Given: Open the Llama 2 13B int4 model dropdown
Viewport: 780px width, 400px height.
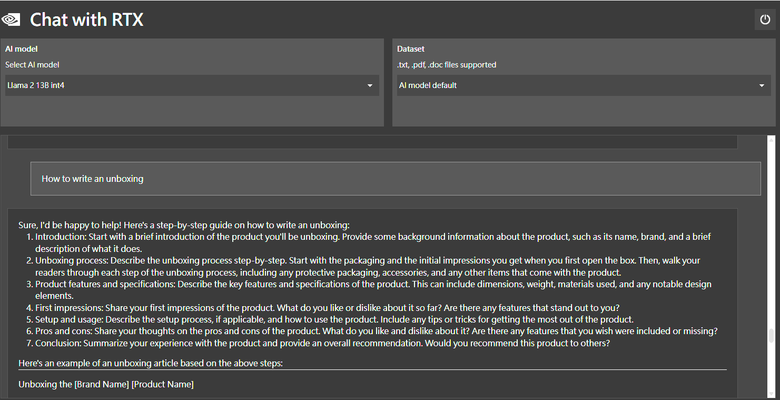Looking at the screenshot, I should (x=192, y=86).
